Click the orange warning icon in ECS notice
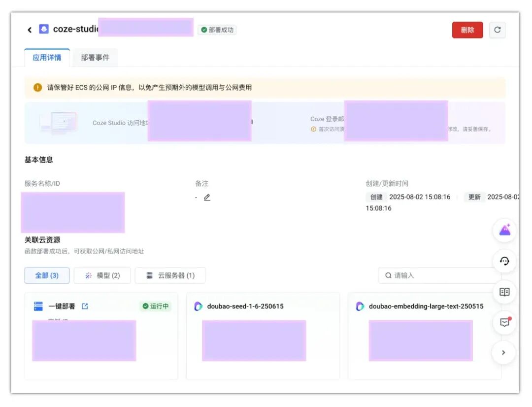The width and height of the screenshot is (532, 407). point(37,88)
